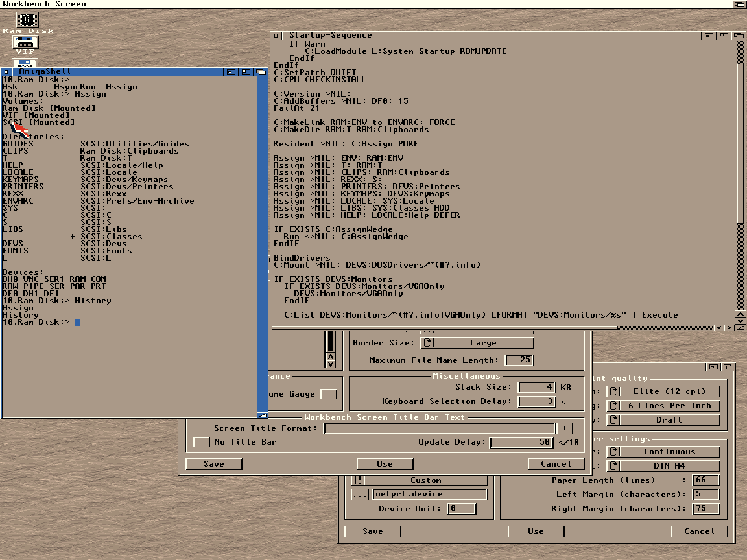Click the Workbench screen depth gadget
Screen dimensions: 747x560
coord(739,4)
